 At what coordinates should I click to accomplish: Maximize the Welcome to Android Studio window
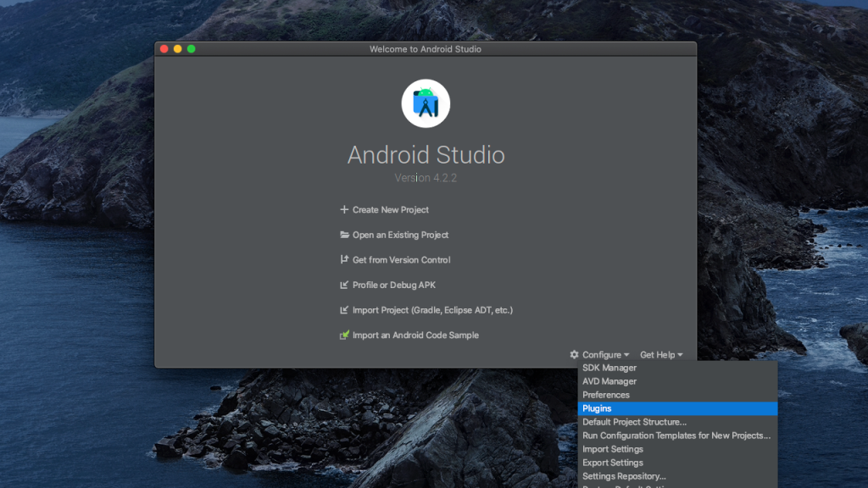[x=191, y=48]
